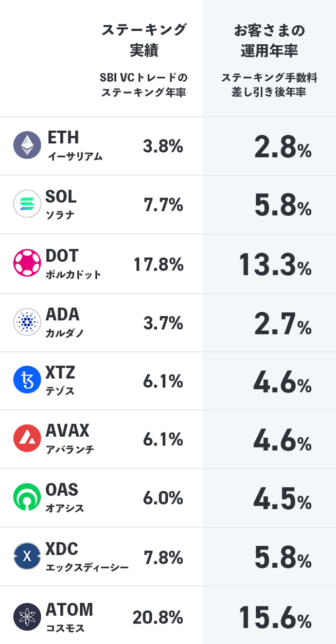Click XDC's 7.8% staking rate
Viewport: 336px width, 644px height.
(163, 558)
